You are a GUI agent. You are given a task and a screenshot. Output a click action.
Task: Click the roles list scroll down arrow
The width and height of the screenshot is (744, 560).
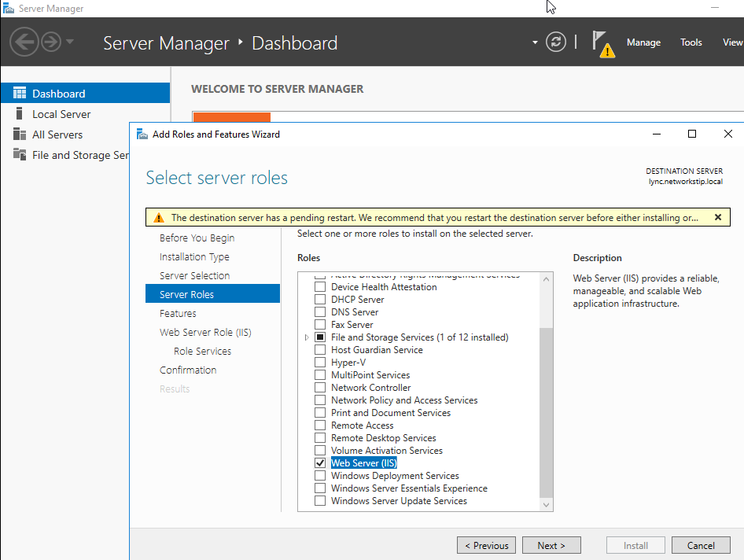click(546, 504)
